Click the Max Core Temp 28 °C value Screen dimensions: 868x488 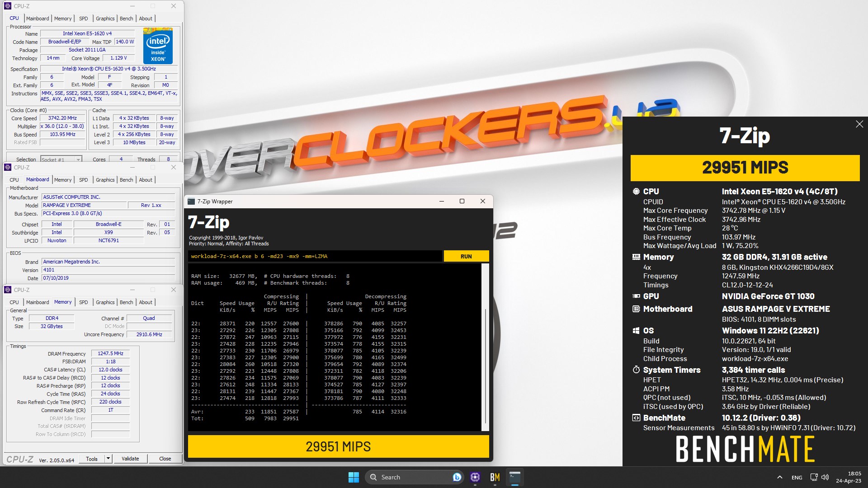(x=730, y=228)
